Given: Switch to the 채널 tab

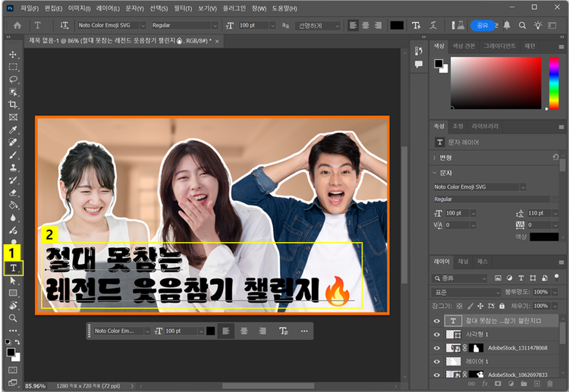Looking at the screenshot, I should [463, 262].
